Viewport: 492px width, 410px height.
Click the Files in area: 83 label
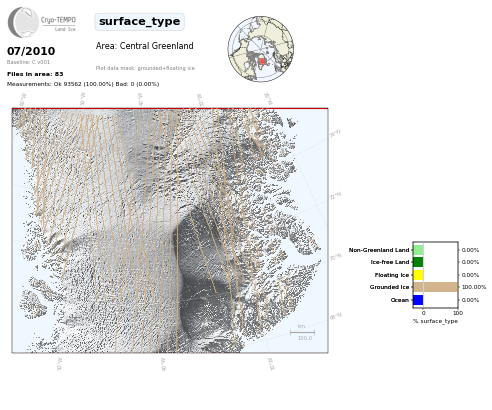[x=35, y=74]
